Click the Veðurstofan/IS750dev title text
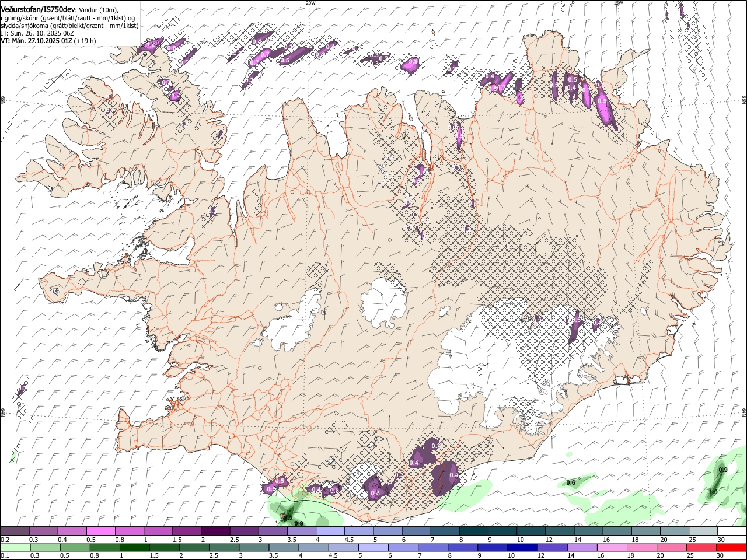Viewport: 747px width, 560px height. point(37,9)
